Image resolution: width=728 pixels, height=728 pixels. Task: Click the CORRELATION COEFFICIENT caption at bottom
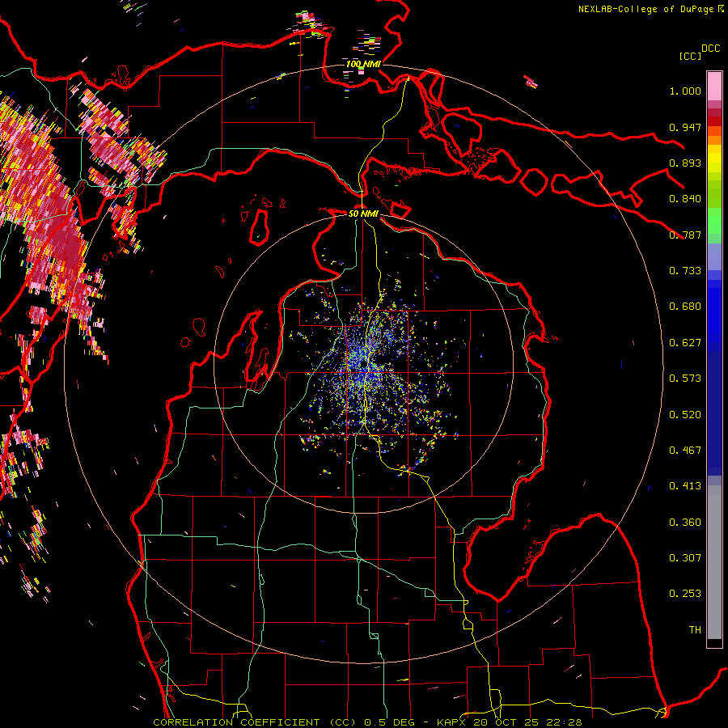(x=235, y=722)
